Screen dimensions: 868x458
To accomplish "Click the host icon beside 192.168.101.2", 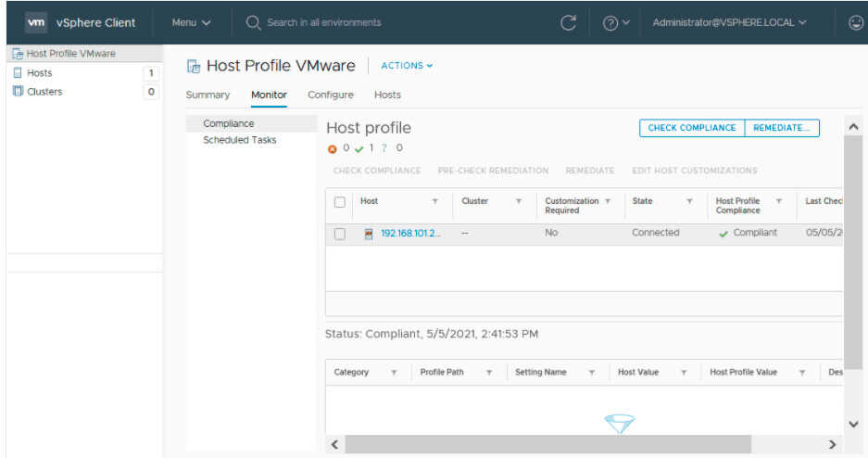I will coord(368,234).
